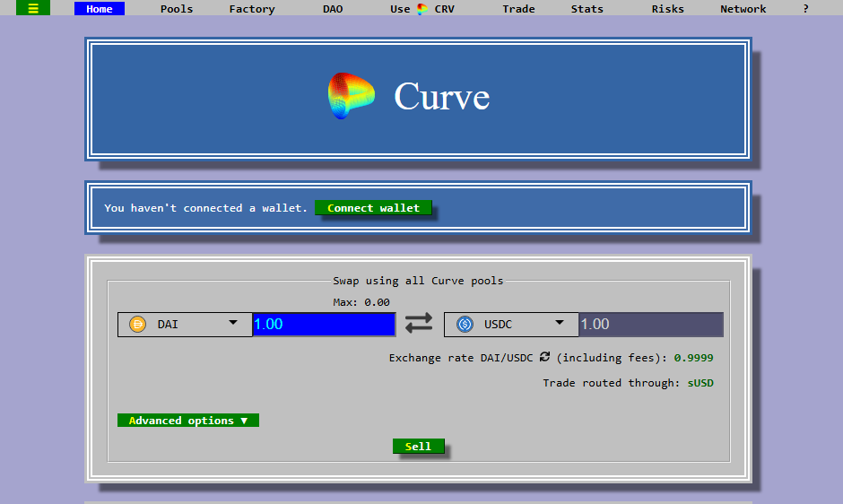Open the DAI token dropdown
The height and width of the screenshot is (504, 843).
tap(185, 325)
